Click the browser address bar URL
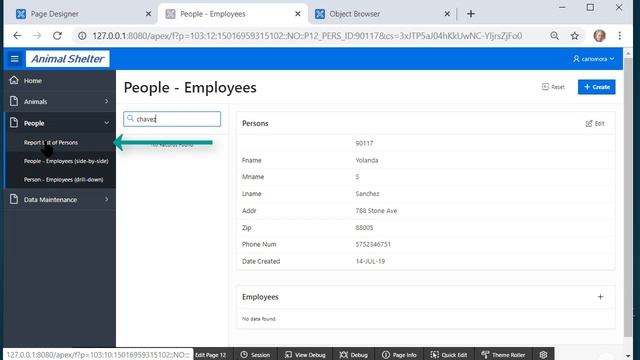This screenshot has height=360, width=640. 307,36
